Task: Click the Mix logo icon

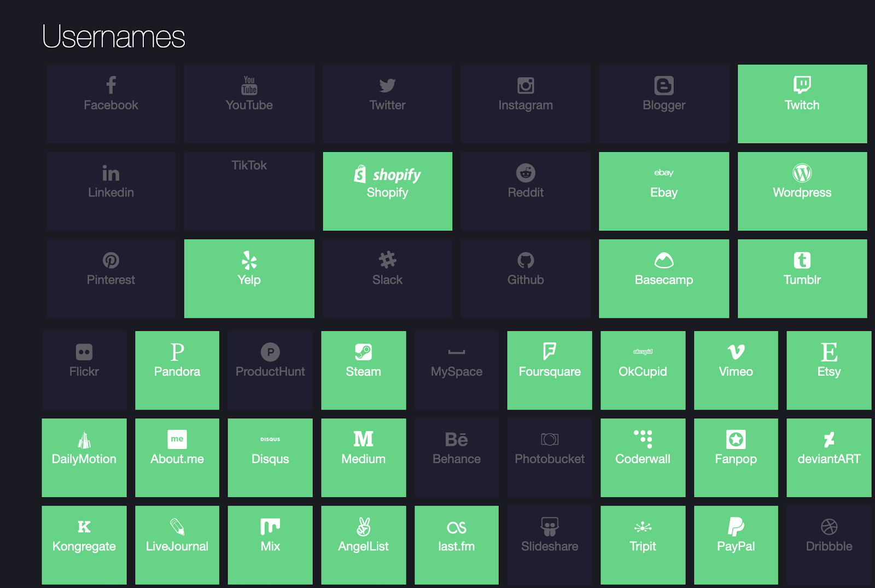Action: click(x=270, y=527)
